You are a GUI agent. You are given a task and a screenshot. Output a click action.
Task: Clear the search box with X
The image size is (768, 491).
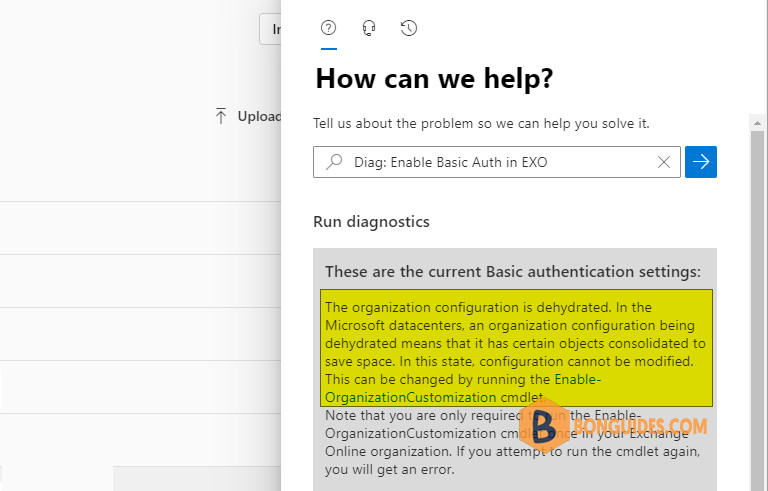(x=664, y=162)
